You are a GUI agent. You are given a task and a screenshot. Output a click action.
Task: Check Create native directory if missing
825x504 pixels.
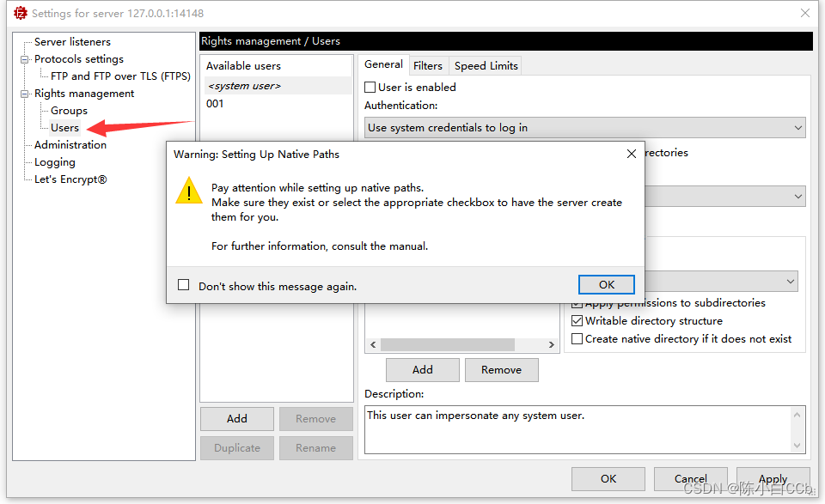tap(577, 339)
